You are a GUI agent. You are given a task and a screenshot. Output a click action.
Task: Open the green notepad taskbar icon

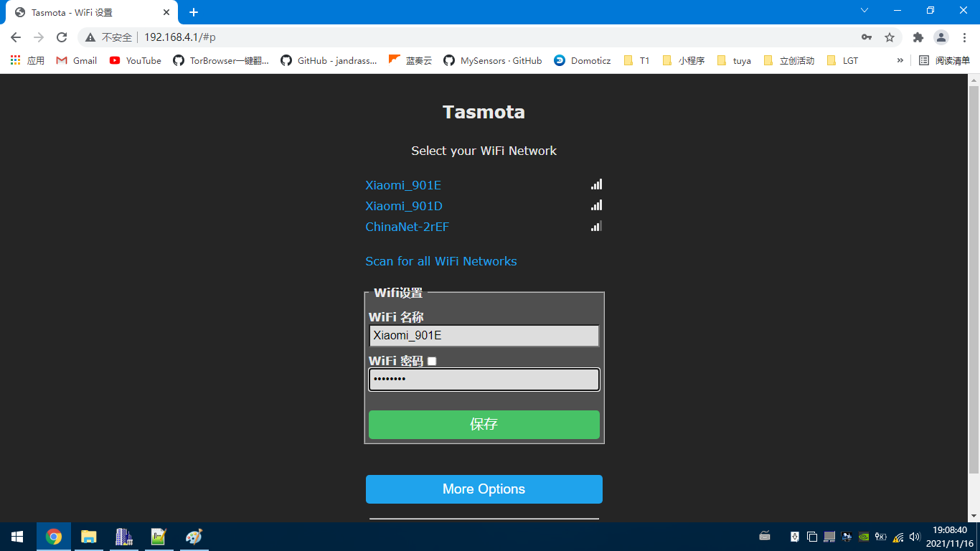(159, 537)
